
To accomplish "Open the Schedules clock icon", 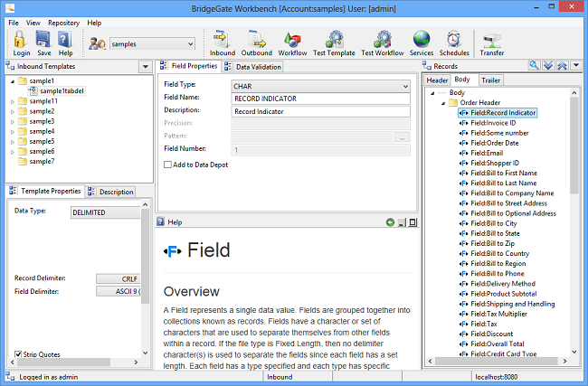I will pyautogui.click(x=454, y=42).
